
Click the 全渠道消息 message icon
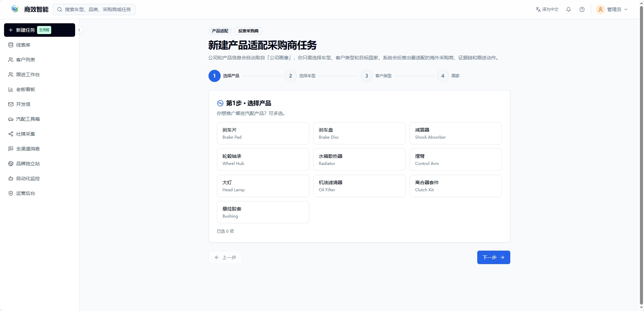click(11, 149)
